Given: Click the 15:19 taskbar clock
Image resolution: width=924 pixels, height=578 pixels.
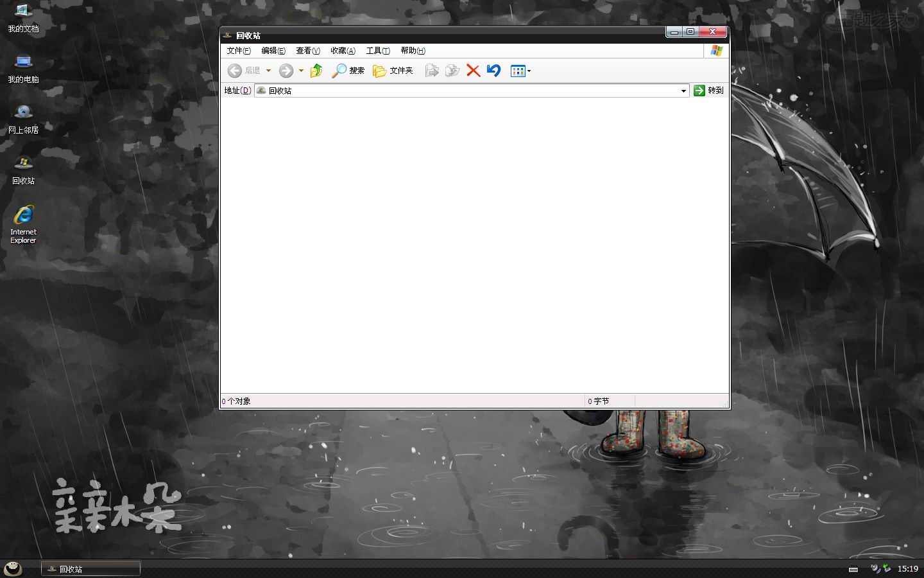Looking at the screenshot, I should pos(907,569).
